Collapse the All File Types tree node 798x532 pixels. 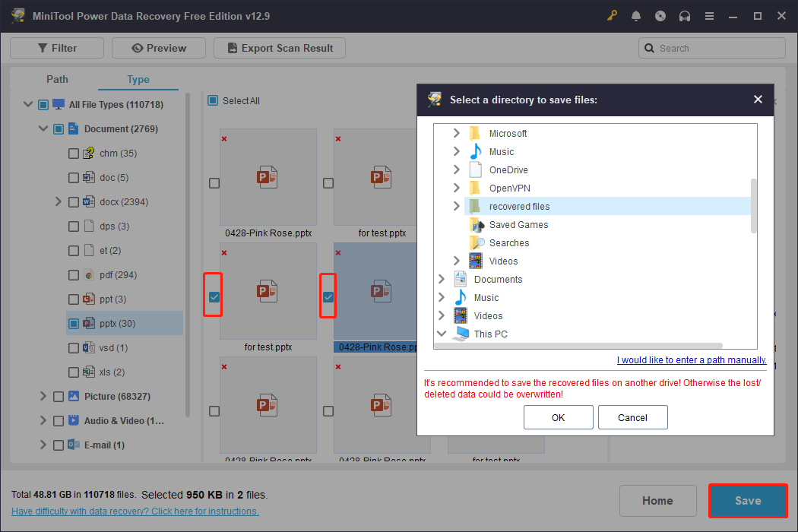click(28, 104)
